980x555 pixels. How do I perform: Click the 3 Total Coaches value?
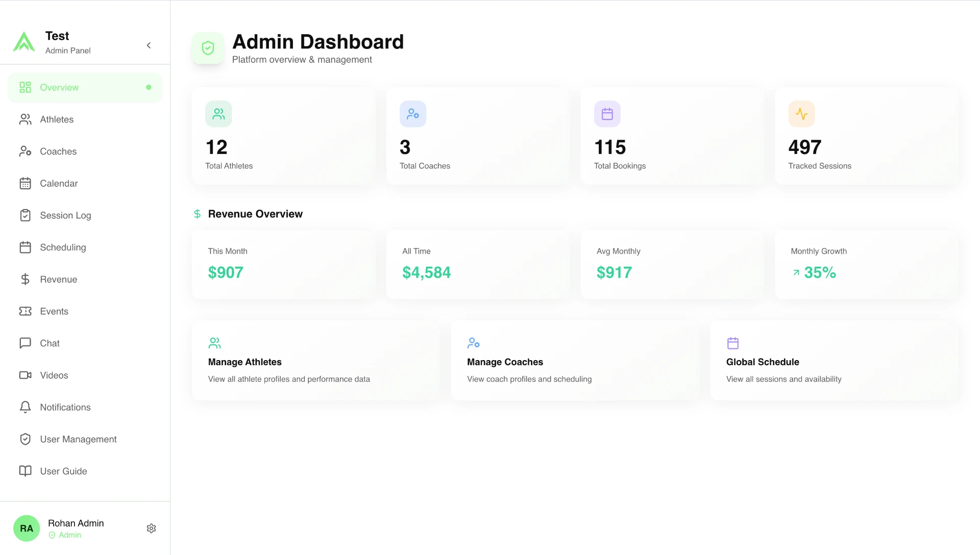405,147
